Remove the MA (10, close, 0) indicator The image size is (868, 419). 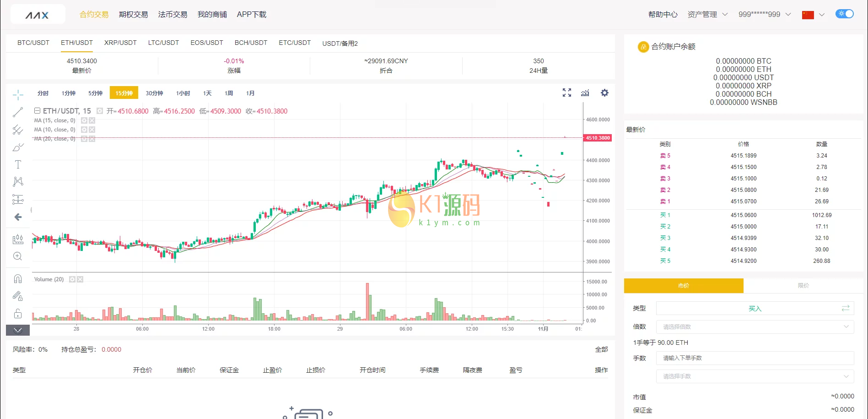92,130
